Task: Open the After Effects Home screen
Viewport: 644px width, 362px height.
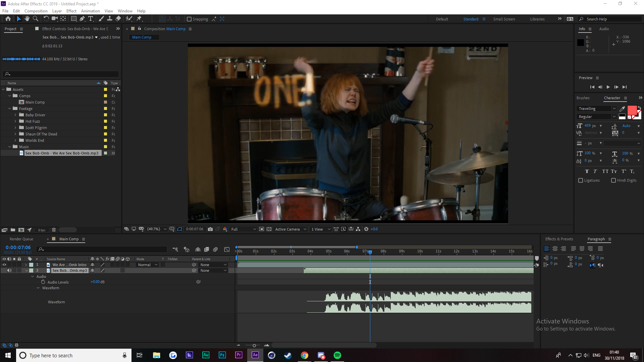Action: point(8,19)
